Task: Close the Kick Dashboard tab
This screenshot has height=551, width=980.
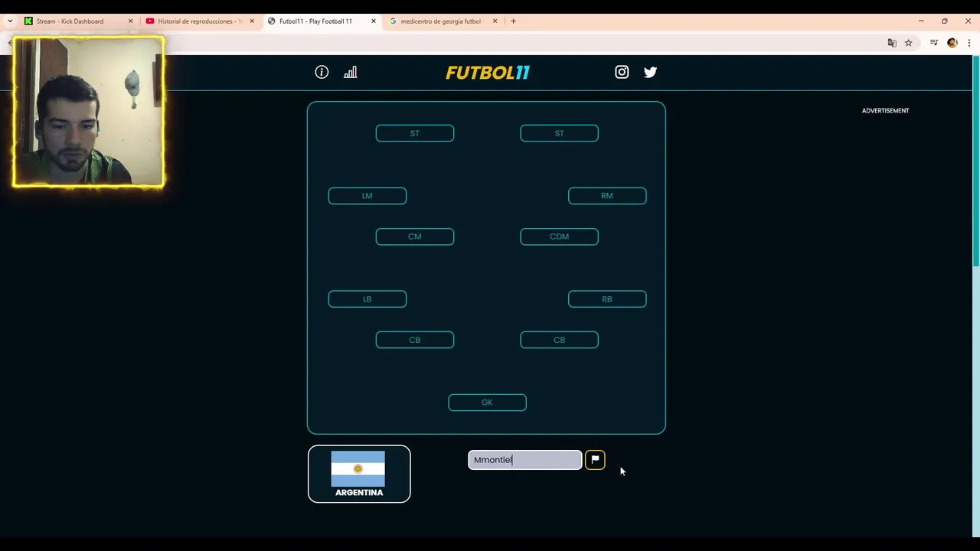Action: 130,21
